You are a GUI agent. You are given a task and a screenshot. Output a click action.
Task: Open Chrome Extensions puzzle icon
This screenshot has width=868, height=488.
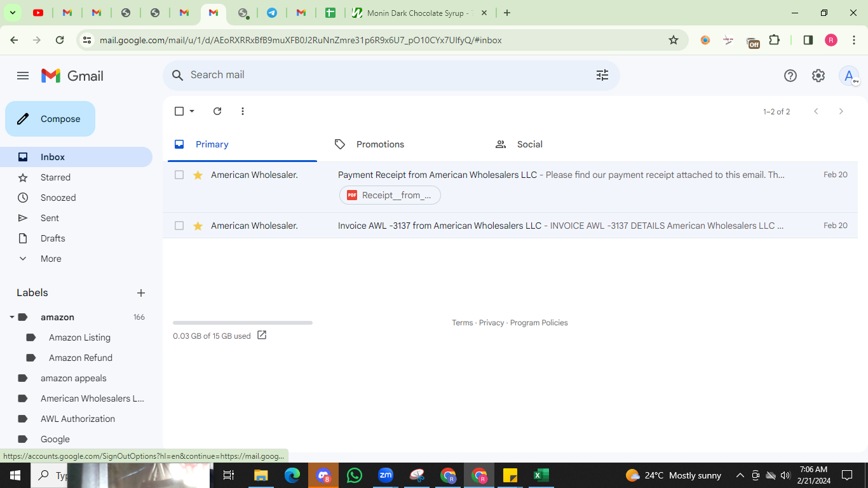774,40
